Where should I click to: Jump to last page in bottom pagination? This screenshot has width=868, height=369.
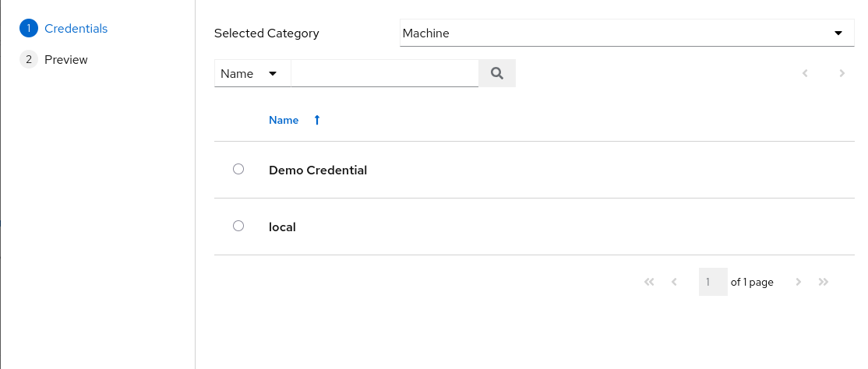[824, 283]
